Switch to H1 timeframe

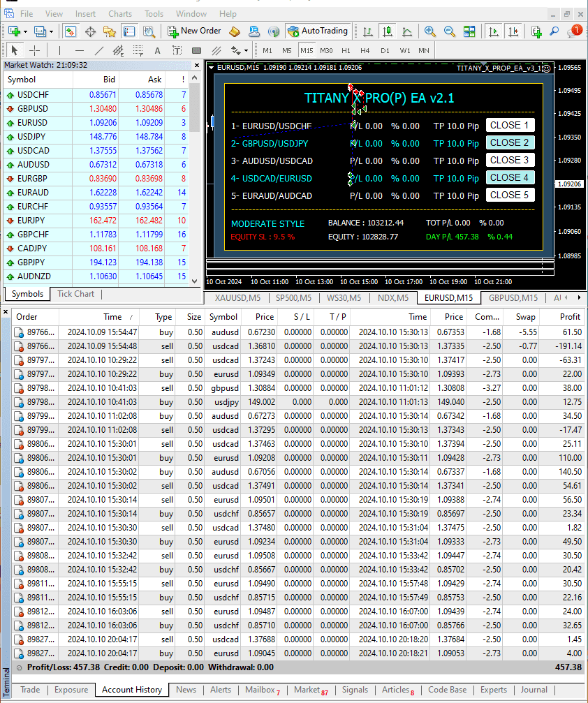click(x=346, y=51)
